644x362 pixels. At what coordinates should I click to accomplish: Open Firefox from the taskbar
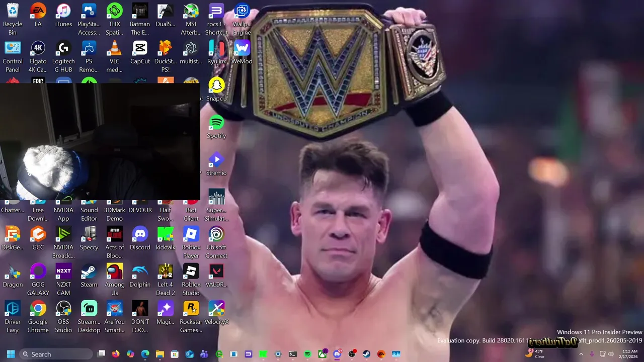pyautogui.click(x=116, y=354)
